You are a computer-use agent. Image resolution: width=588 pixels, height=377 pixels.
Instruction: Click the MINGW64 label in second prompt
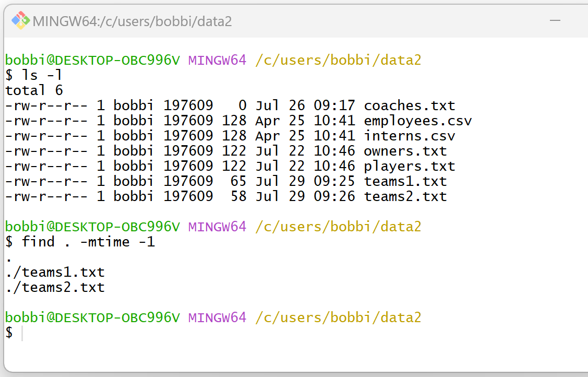[x=217, y=227]
